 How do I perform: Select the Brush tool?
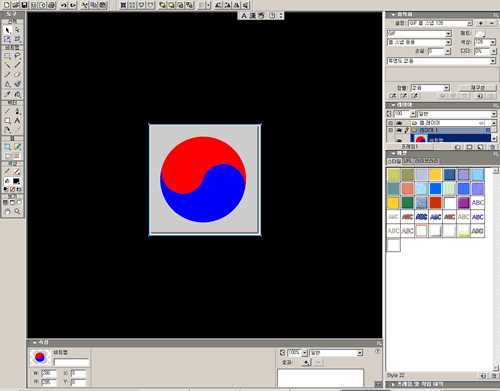(17, 65)
